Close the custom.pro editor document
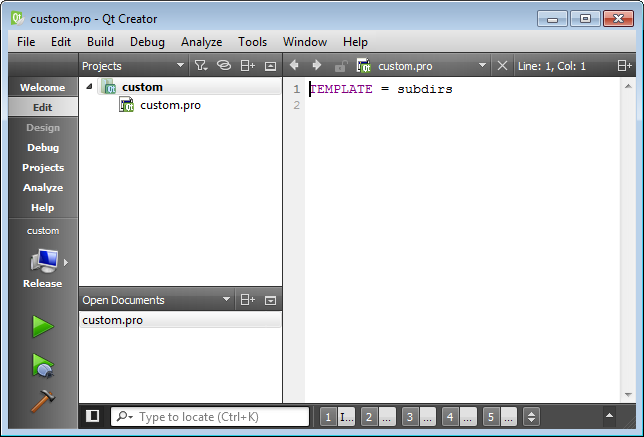Viewport: 644px width, 437px height. [502, 66]
